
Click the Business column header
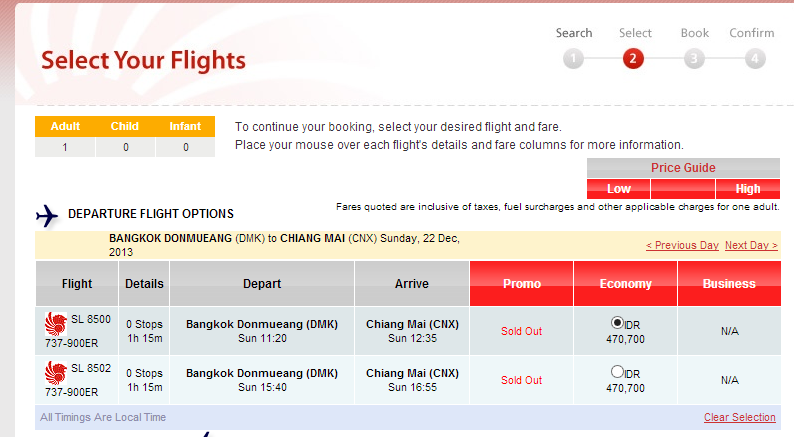pos(729,284)
